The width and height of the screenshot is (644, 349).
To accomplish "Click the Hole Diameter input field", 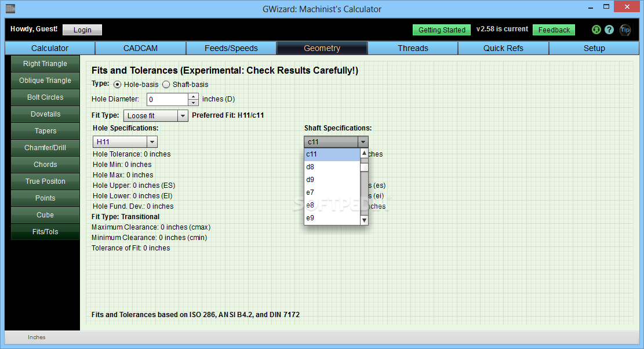I will coord(167,99).
